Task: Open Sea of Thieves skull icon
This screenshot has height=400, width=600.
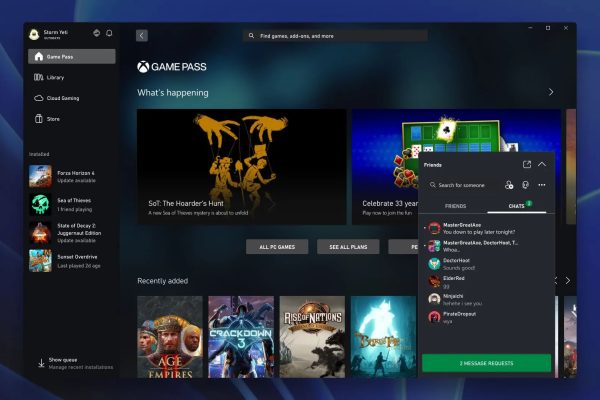Action: coord(40,204)
